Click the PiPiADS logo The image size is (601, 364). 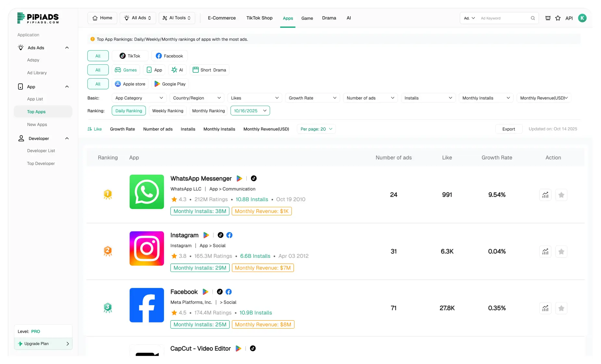(x=38, y=18)
